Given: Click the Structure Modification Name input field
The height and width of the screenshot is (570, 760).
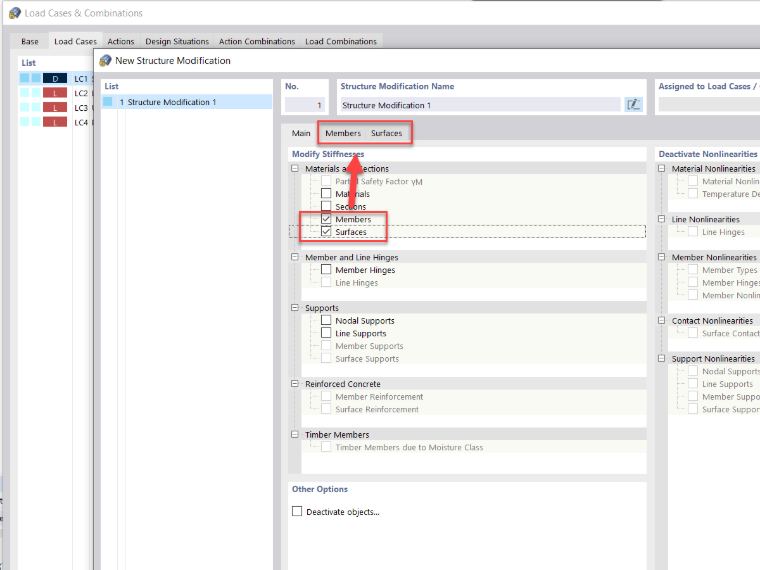Looking at the screenshot, I should 480,105.
